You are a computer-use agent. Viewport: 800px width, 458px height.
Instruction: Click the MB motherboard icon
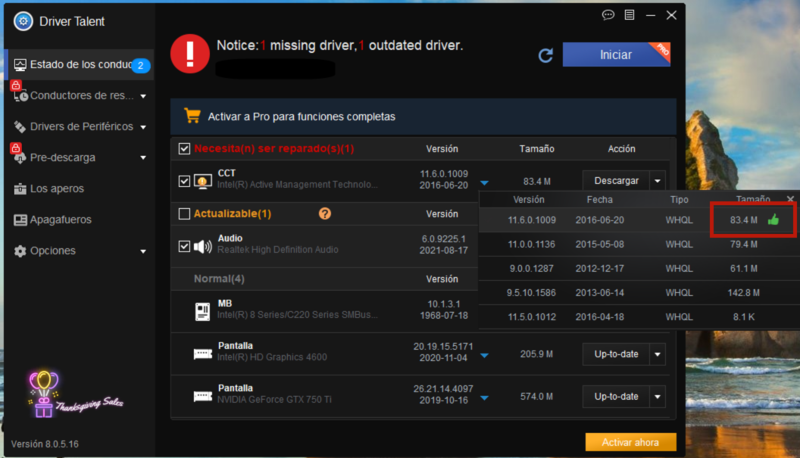[x=203, y=311]
